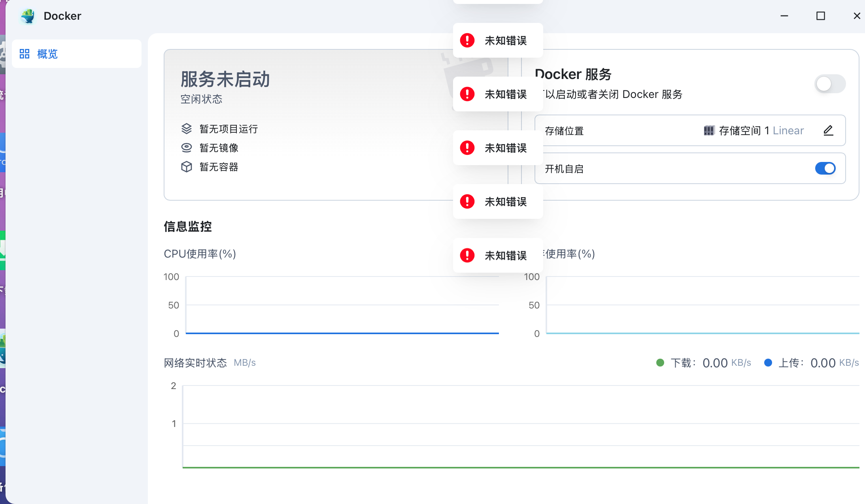Click the 概览 grid icon in sidebar

click(25, 54)
